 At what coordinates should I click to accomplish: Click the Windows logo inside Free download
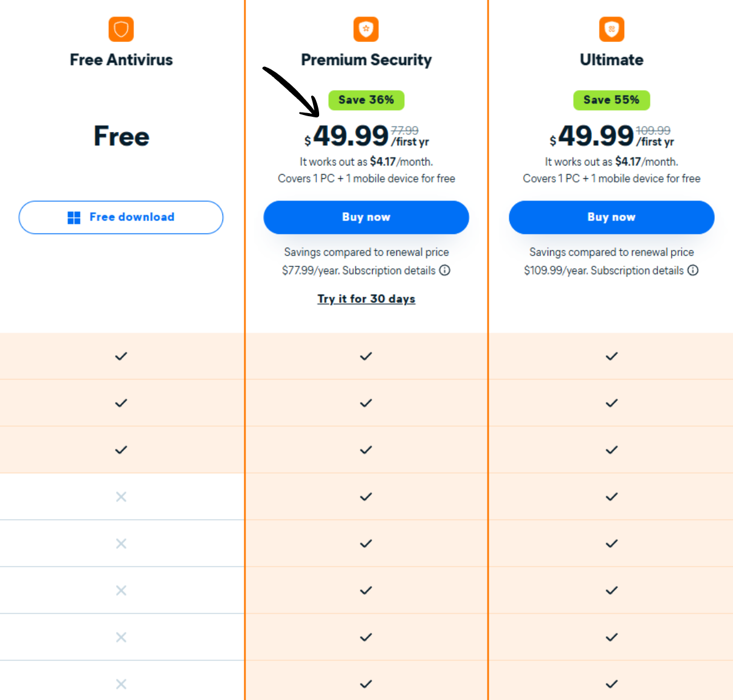(x=74, y=217)
